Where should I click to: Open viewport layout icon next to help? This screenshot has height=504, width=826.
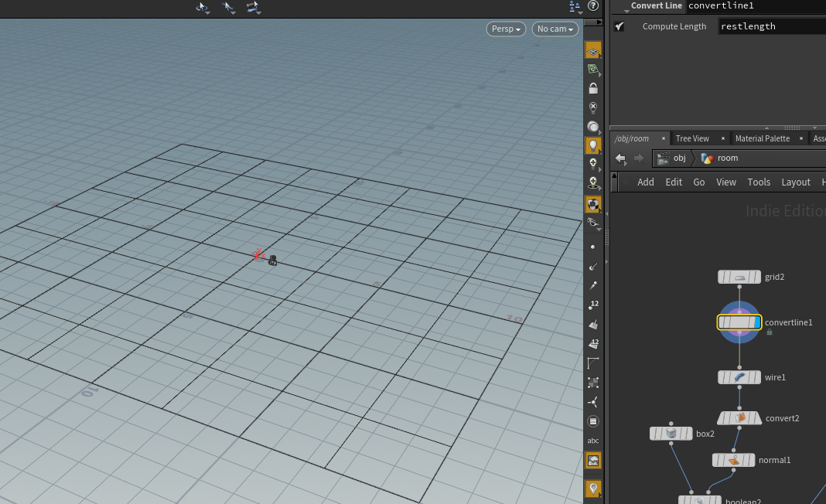click(575, 7)
